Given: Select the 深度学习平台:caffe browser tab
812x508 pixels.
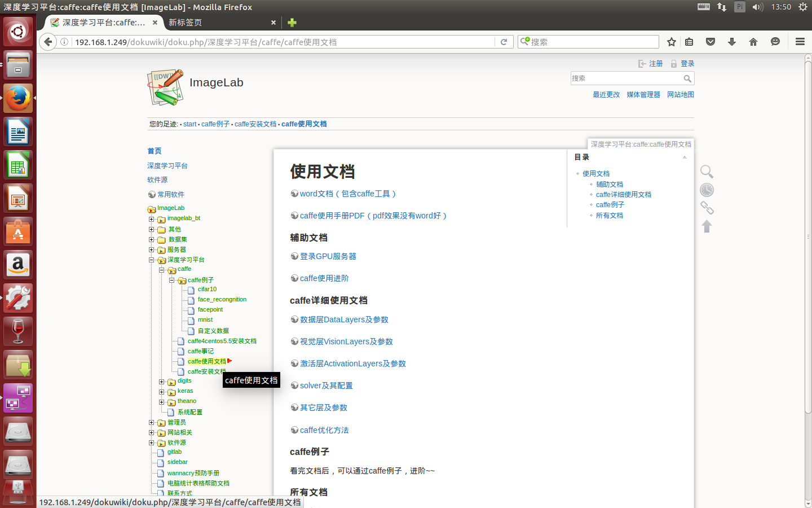Looking at the screenshot, I should click(103, 23).
